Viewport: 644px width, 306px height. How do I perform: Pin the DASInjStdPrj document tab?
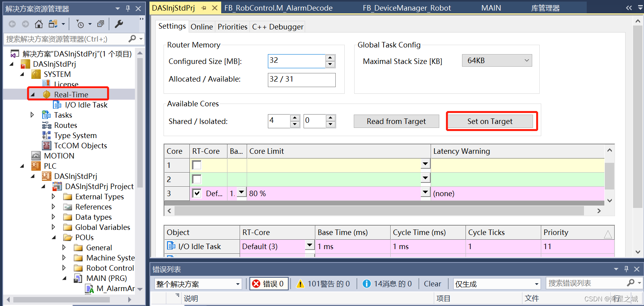point(204,8)
